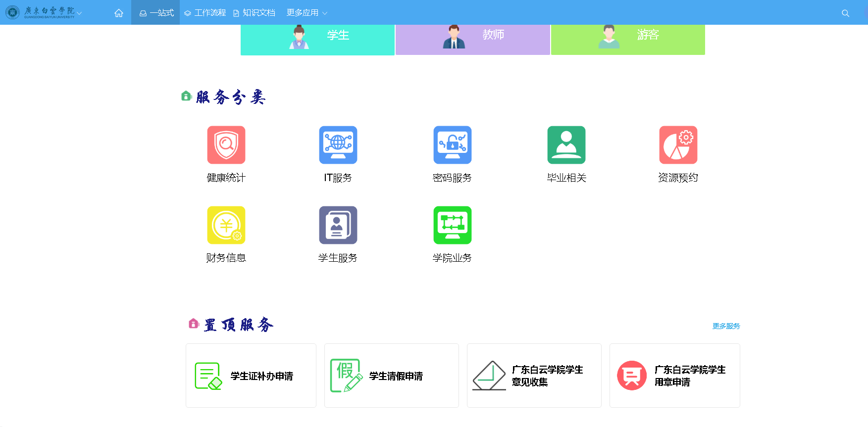Open the 知识文档 menu item
The image size is (868, 427).
(254, 13)
